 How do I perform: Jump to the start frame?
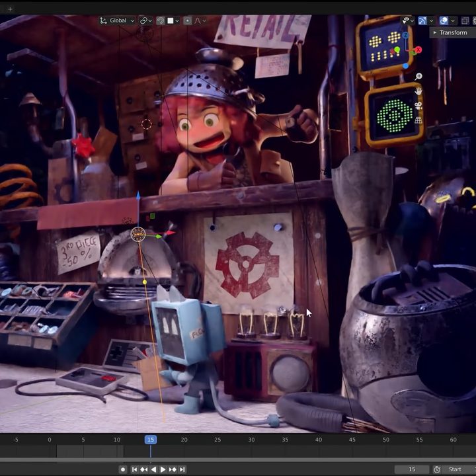[134, 469]
